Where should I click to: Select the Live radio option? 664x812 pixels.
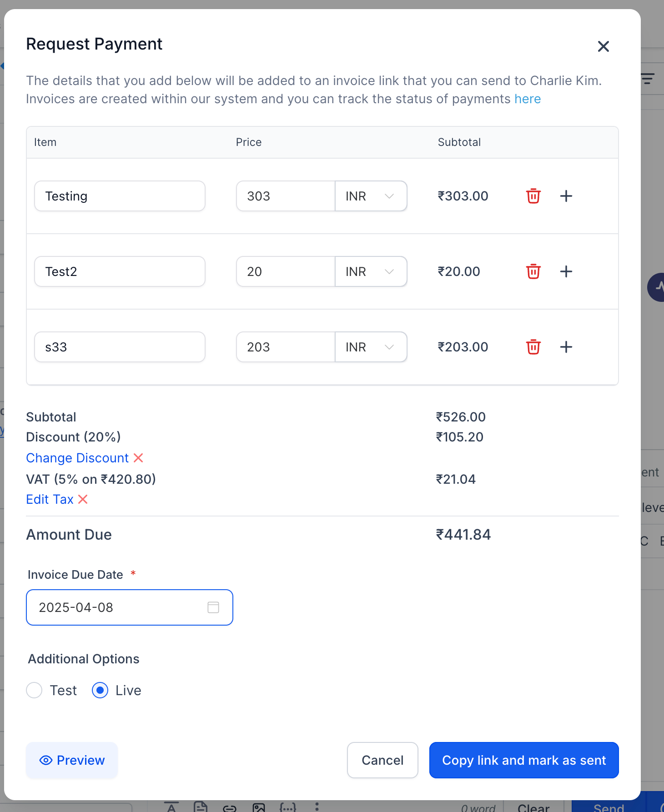(x=100, y=690)
